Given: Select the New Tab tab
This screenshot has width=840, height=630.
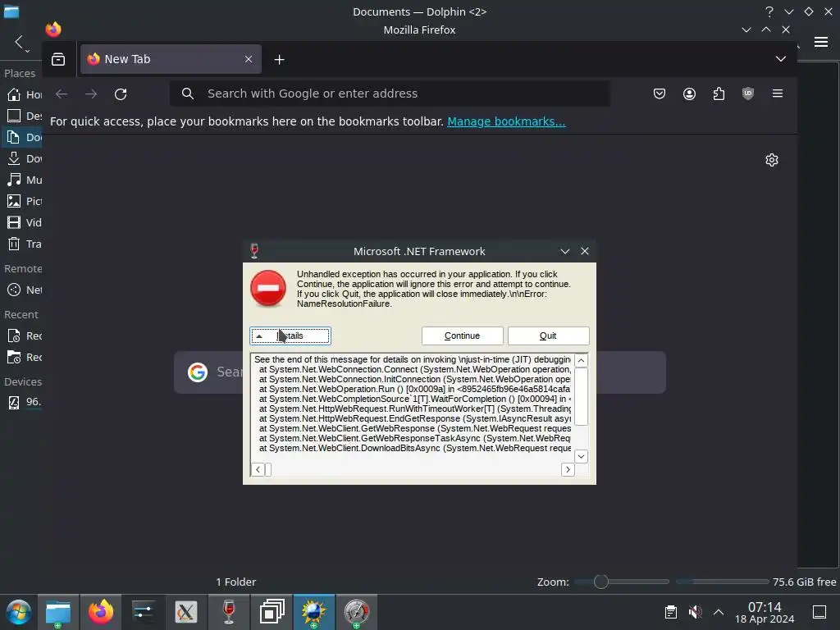Looking at the screenshot, I should [171, 59].
